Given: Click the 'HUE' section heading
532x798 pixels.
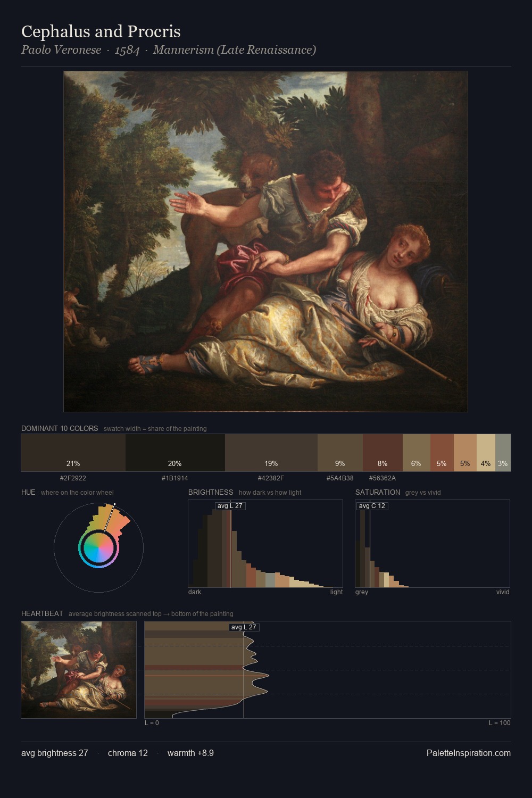Looking at the screenshot, I should [x=28, y=492].
